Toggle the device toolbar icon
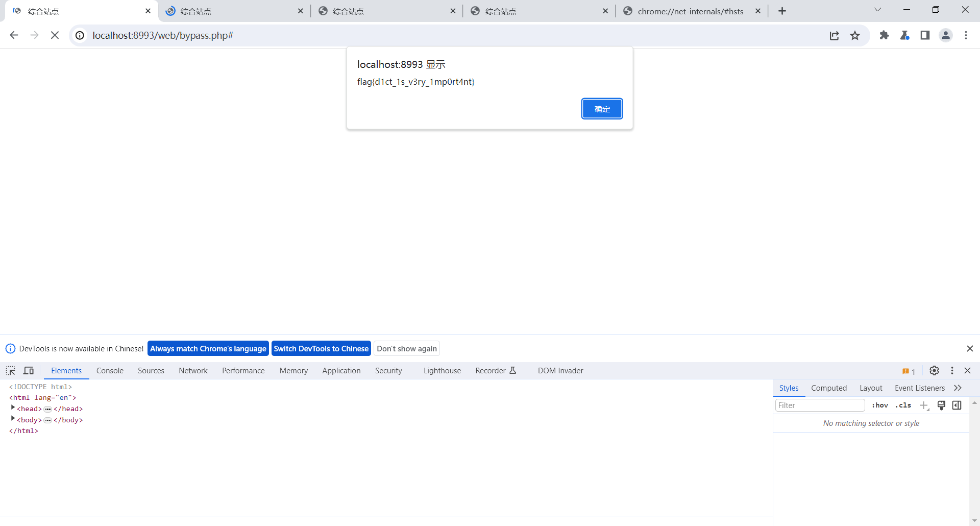This screenshot has width=980, height=526. pos(29,371)
